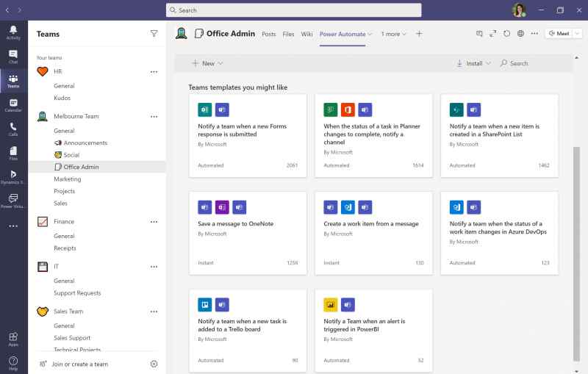Open Melbourne Team more options

pyautogui.click(x=154, y=117)
